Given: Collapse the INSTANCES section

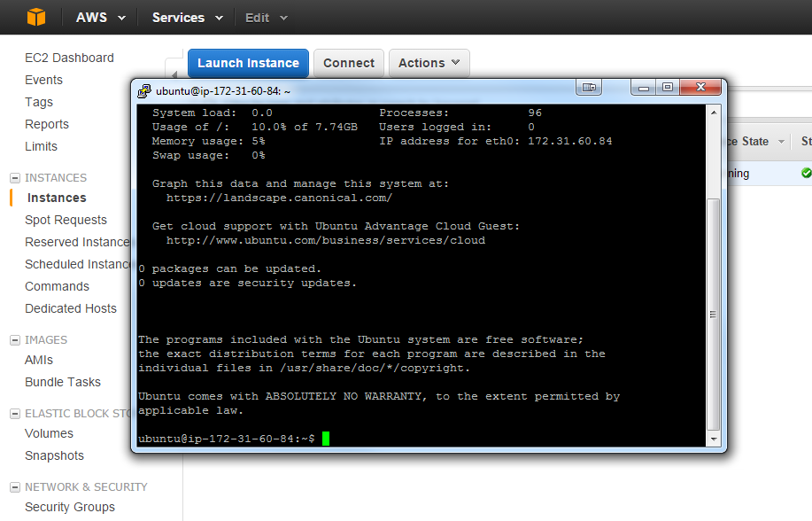Looking at the screenshot, I should (x=15, y=178).
